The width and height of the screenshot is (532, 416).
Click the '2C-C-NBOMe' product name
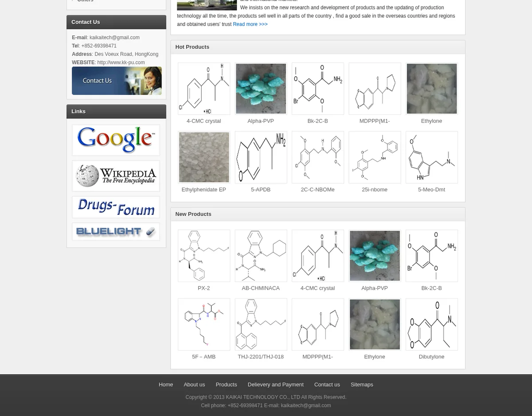click(x=317, y=189)
